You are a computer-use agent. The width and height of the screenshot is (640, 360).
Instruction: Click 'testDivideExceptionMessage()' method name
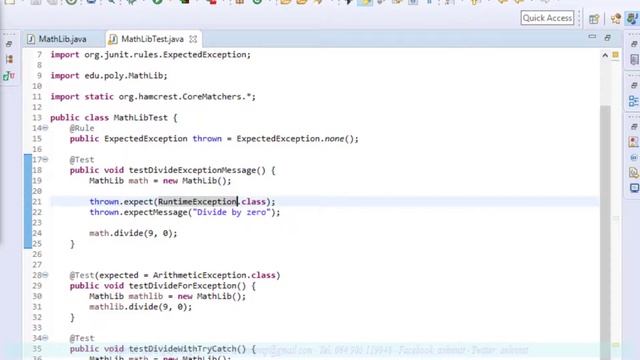198,170
